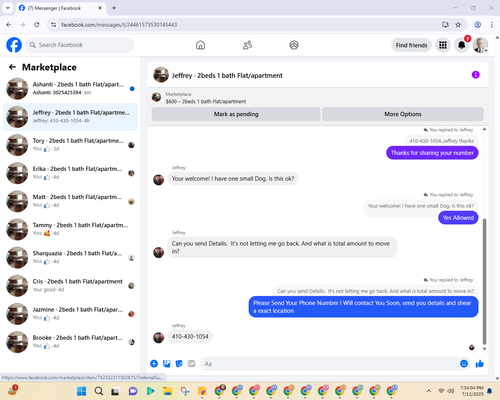
Task: Open Brooke's 2beds 1 bath conversation
Action: point(70,342)
